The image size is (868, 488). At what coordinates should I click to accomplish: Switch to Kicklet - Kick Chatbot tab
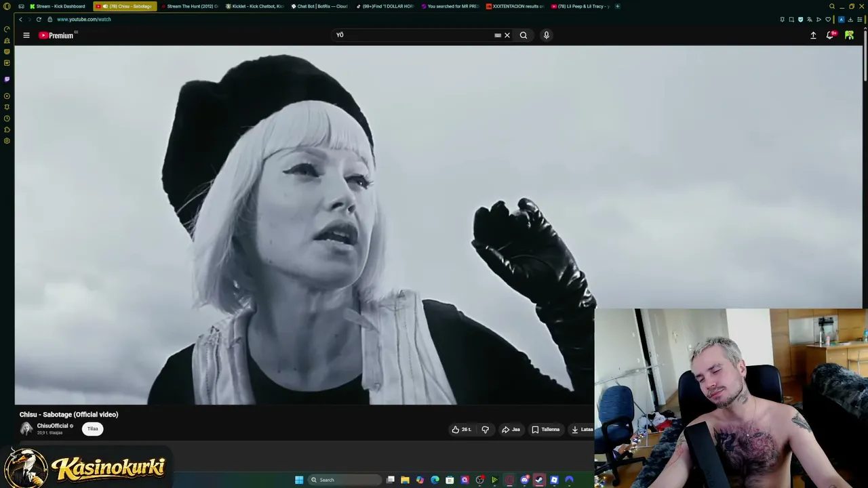pos(254,6)
